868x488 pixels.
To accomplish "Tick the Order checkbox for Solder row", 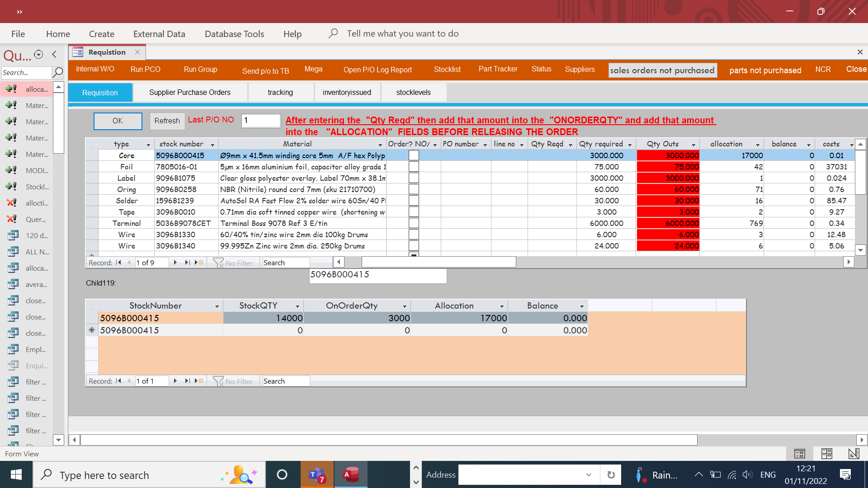I will click(414, 201).
